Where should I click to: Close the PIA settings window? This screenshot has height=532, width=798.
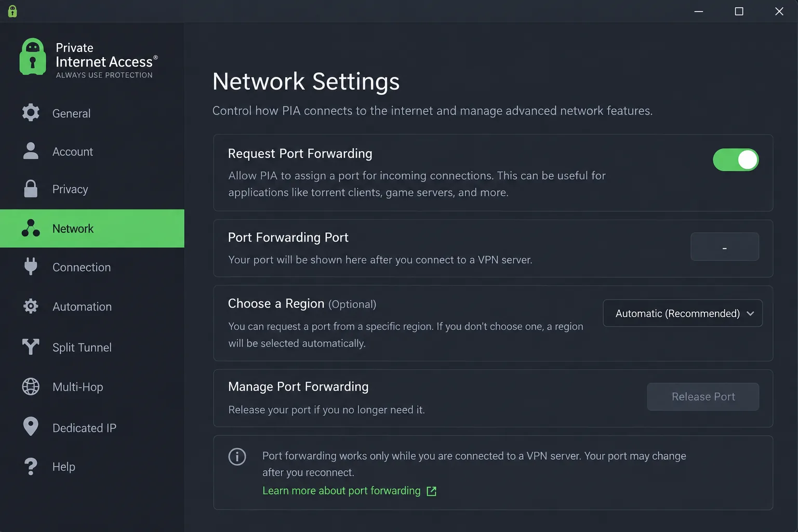click(x=779, y=11)
